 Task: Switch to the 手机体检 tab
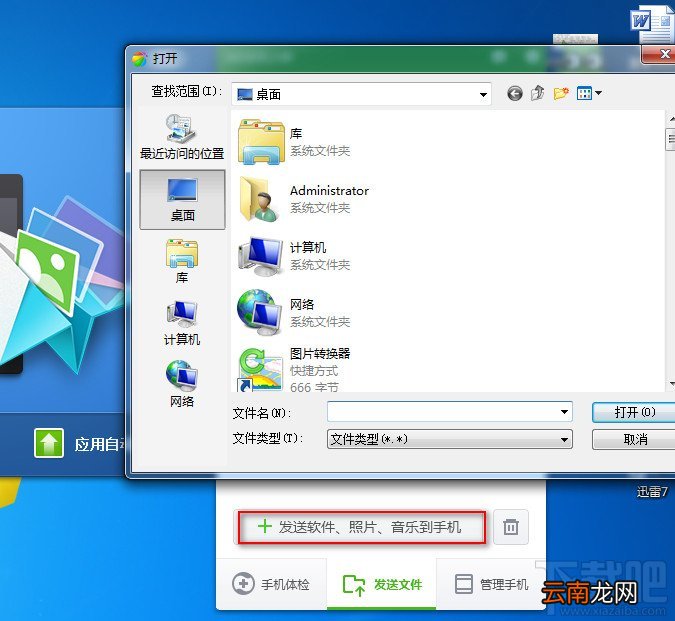tap(271, 584)
